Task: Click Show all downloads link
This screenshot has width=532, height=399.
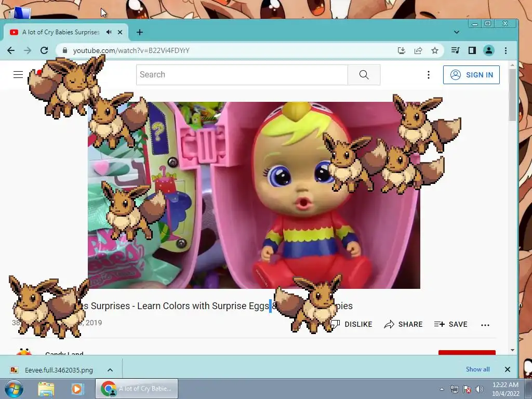Action: [477, 369]
